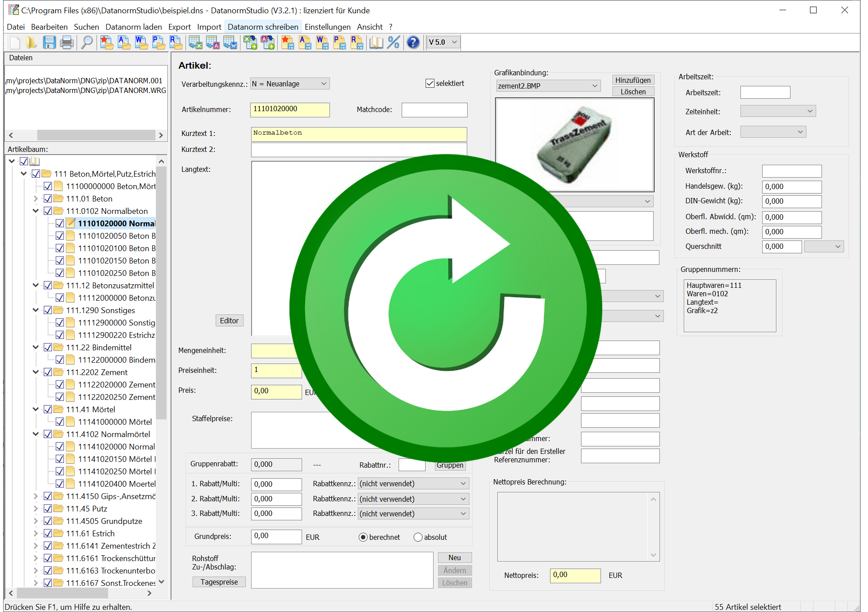Click the open book catalog icon
Image resolution: width=868 pixels, height=612 pixels.
pos(376,43)
